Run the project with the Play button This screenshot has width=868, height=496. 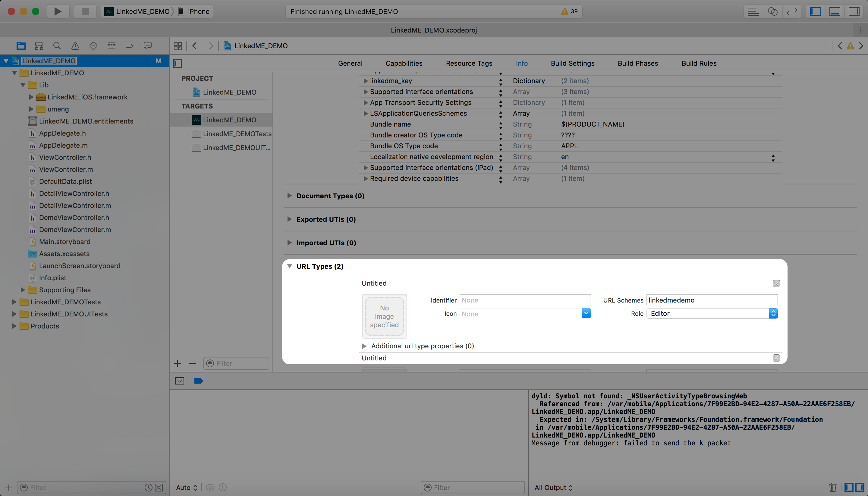(58, 11)
